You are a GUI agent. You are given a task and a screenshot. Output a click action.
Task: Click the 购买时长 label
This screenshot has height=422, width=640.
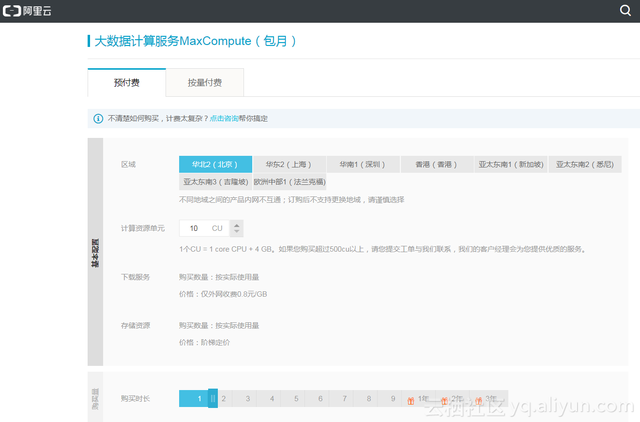(x=136, y=398)
